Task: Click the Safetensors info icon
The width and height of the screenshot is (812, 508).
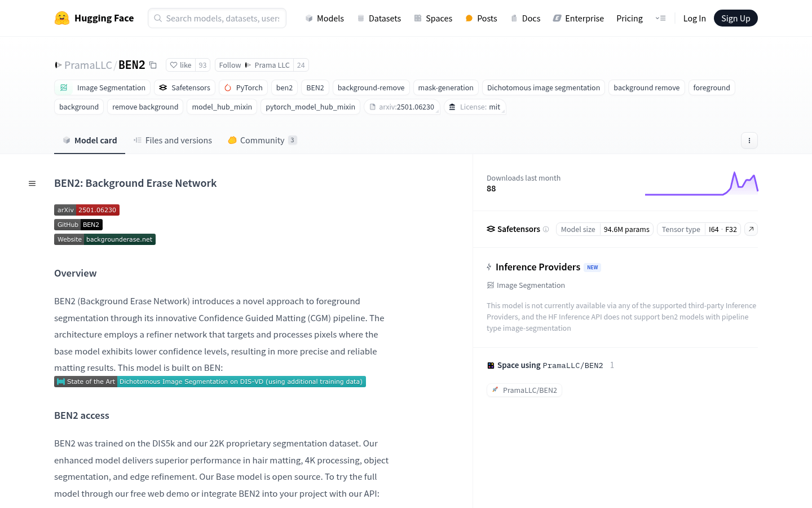Action: click(546, 229)
